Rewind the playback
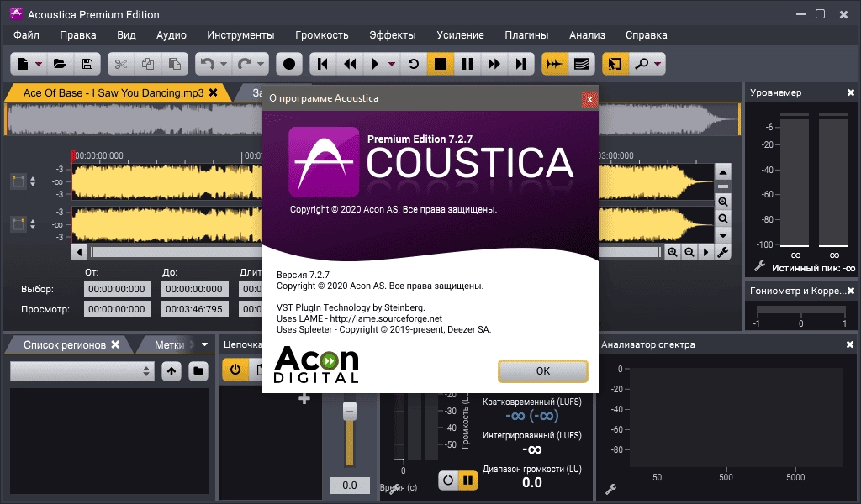 [350, 64]
